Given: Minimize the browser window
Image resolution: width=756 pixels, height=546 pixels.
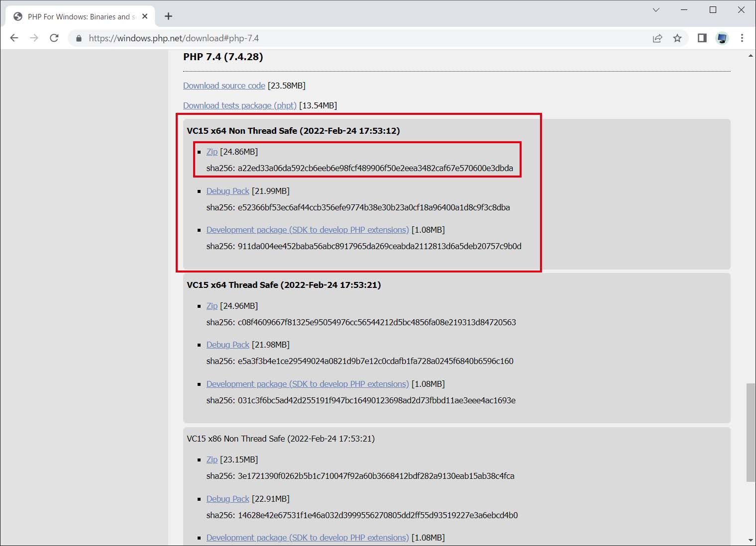Looking at the screenshot, I should tap(684, 10).
